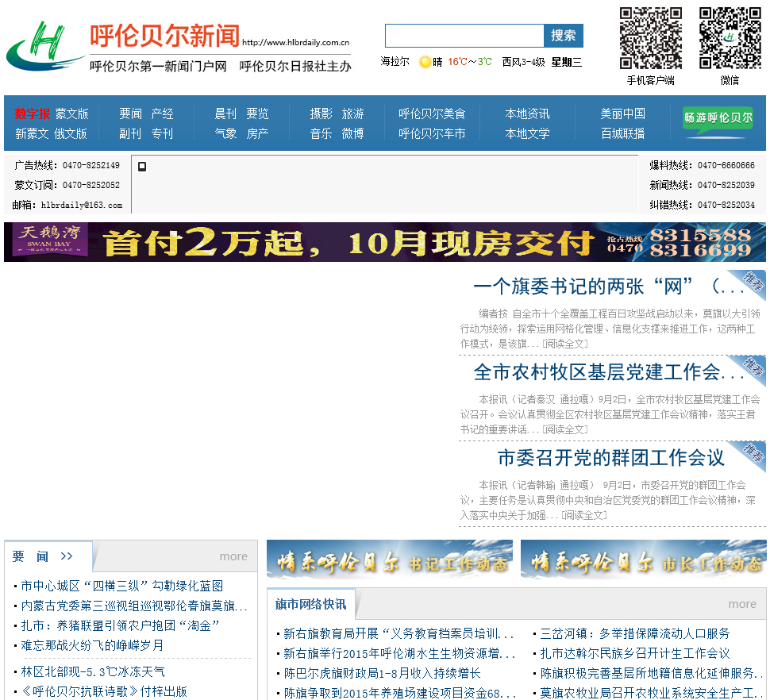The image size is (770, 700).
Task: Click the WeChat QR code
Action: [730, 38]
